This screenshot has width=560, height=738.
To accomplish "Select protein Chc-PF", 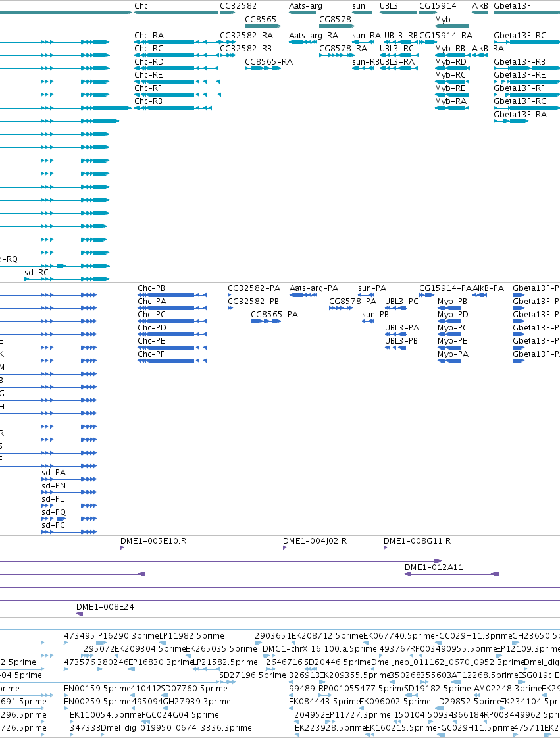I will pos(151,354).
